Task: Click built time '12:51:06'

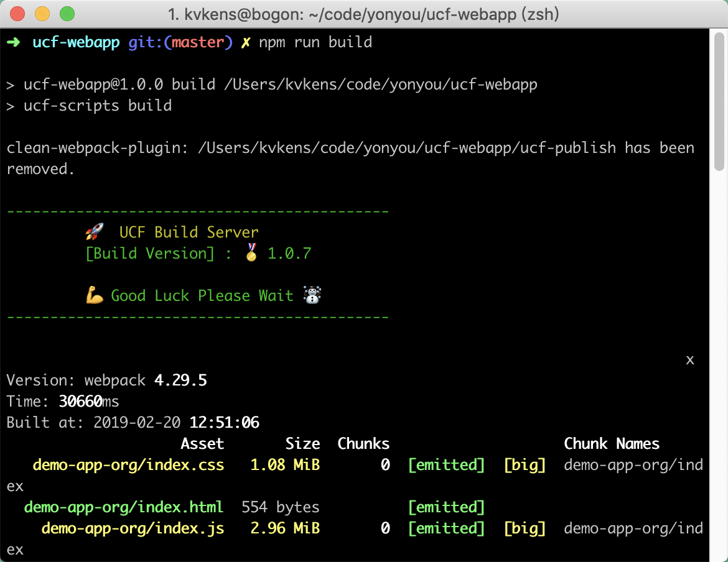Action: pyautogui.click(x=224, y=422)
